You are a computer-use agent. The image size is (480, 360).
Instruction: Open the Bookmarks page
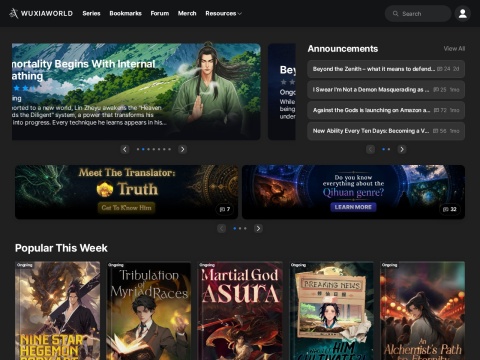(125, 13)
